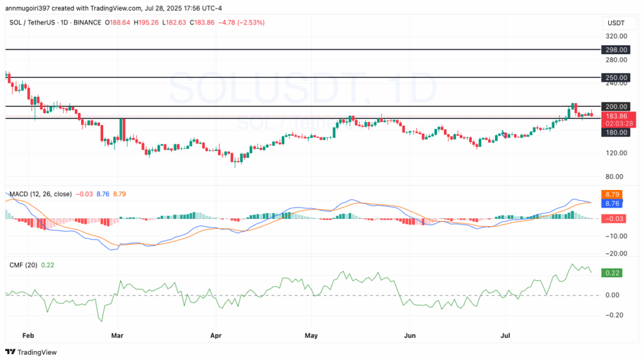
Task: Select the 180.00 support line price label
Action: click(615, 132)
